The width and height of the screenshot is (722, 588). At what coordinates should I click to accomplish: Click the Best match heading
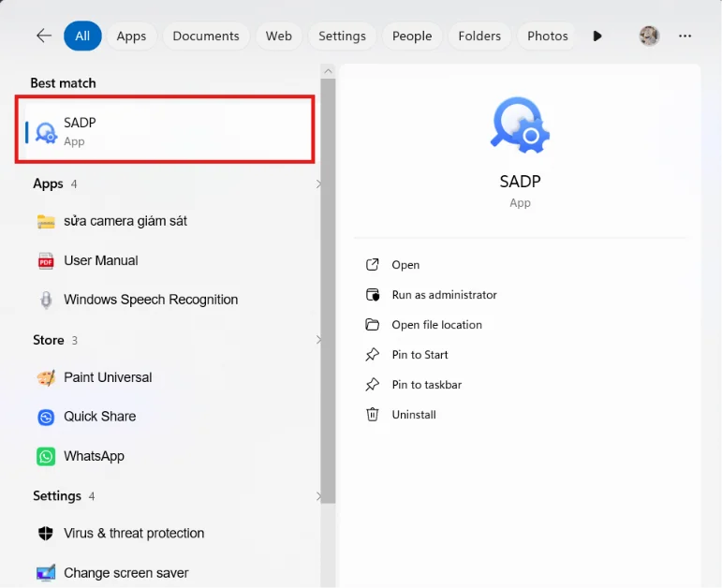63,83
